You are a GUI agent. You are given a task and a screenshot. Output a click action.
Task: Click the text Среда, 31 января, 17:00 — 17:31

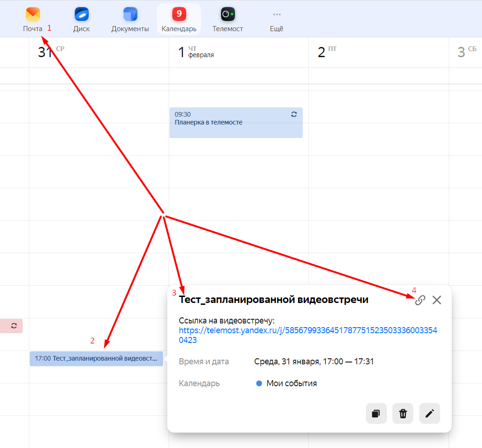pos(314,362)
